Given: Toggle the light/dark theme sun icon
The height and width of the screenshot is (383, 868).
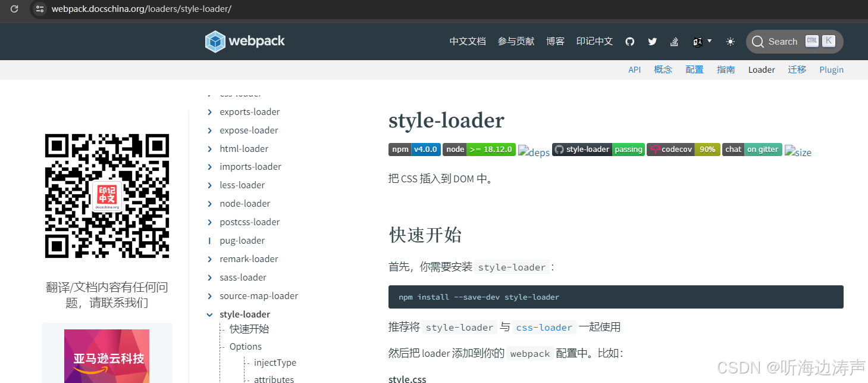Looking at the screenshot, I should 730,41.
